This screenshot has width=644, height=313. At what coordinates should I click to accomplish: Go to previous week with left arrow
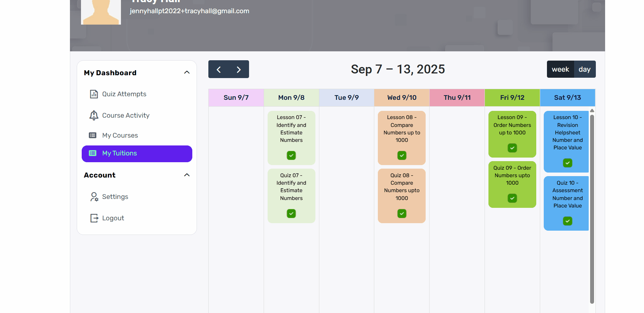tap(219, 70)
